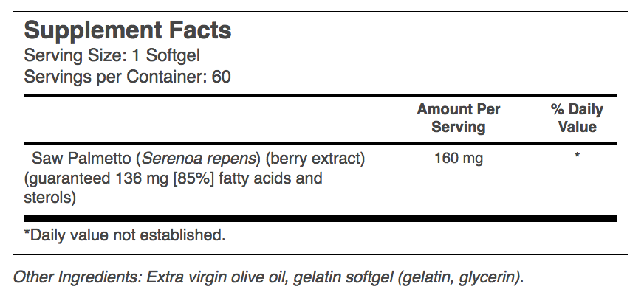Click the (berry extract) text

tap(315, 159)
